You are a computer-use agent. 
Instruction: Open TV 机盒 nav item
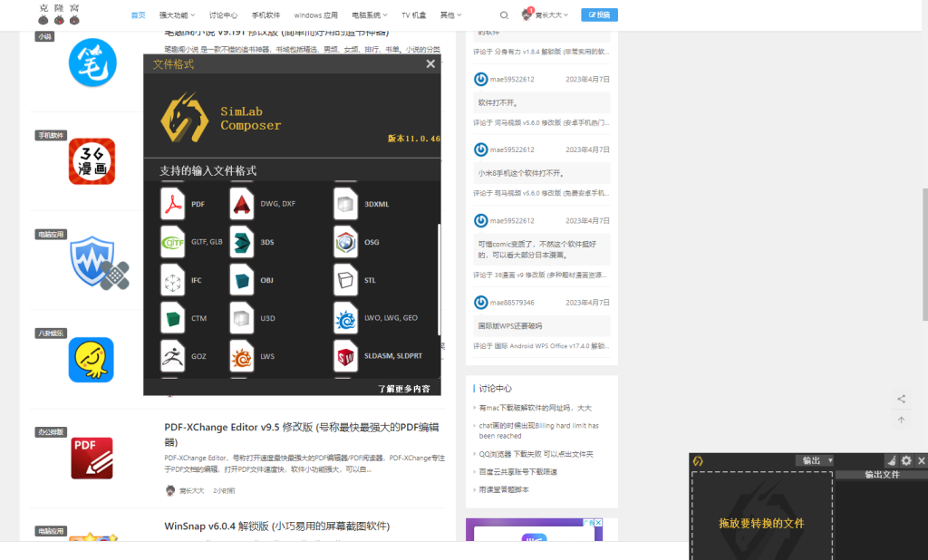click(413, 14)
